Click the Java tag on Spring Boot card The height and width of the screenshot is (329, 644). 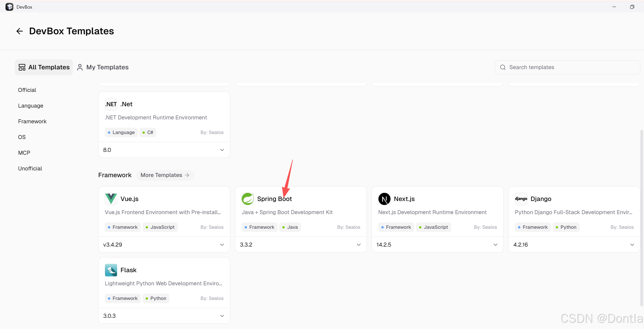(290, 227)
